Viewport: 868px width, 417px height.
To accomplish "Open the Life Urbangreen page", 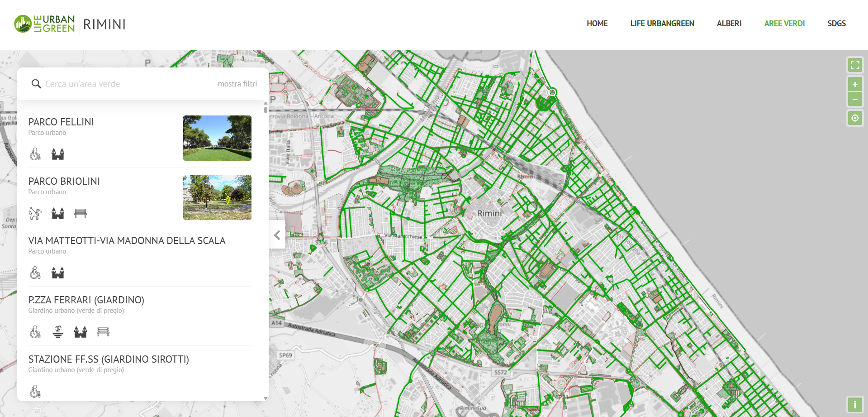I will 662,24.
